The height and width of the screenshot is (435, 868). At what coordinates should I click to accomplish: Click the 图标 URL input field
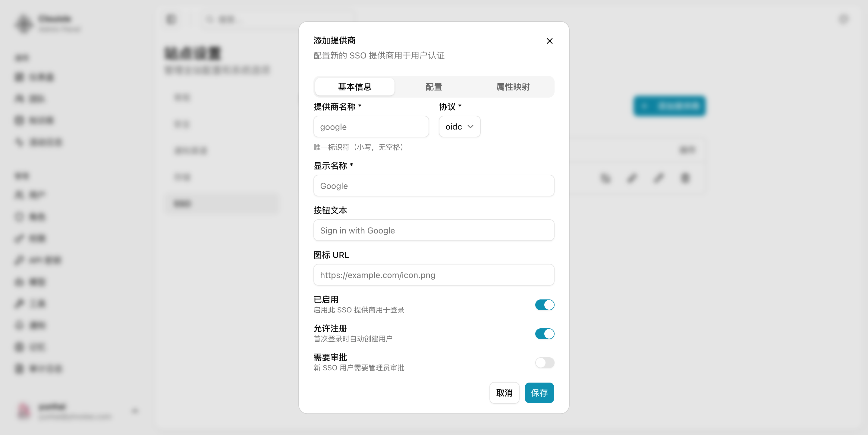[x=434, y=275]
